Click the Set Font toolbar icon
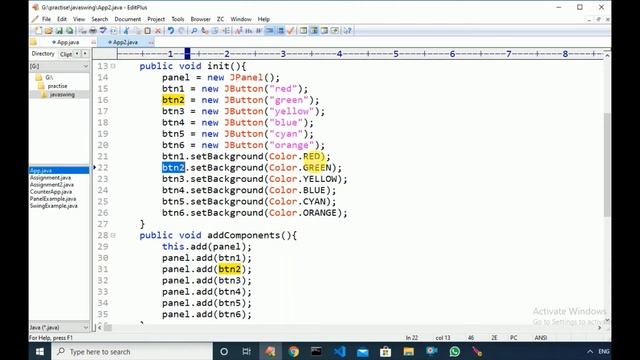Screen dimensions: 640x360 pos(239,31)
